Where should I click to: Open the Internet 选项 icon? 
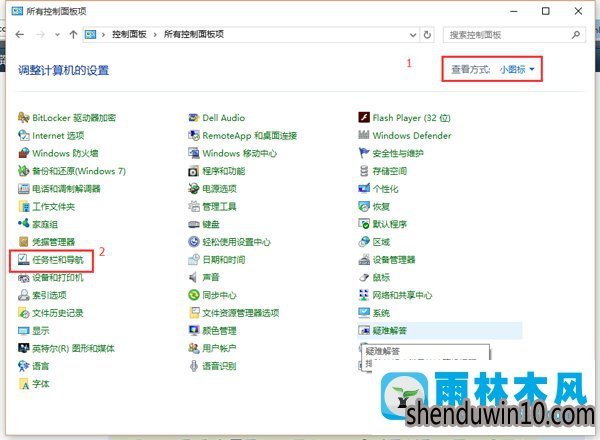pos(24,135)
